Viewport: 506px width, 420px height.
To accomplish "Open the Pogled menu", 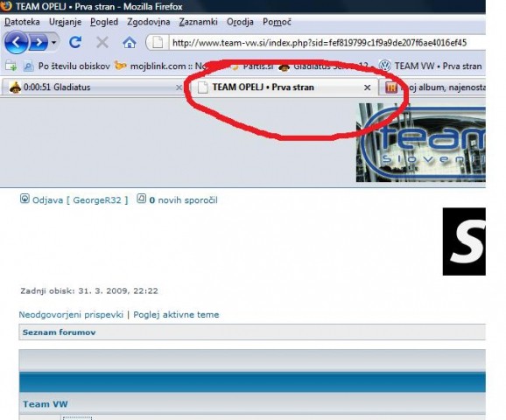I will pyautogui.click(x=104, y=22).
